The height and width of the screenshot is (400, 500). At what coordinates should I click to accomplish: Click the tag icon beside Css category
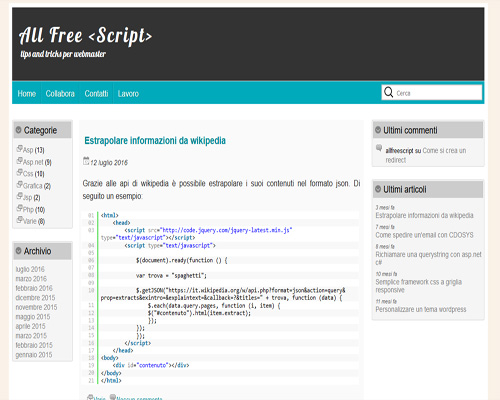click(19, 172)
